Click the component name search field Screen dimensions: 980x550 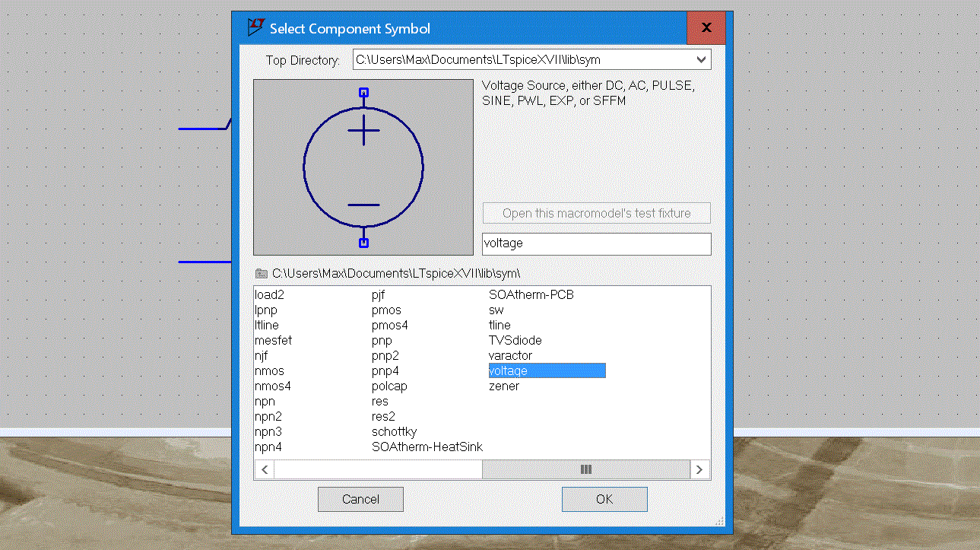click(596, 243)
